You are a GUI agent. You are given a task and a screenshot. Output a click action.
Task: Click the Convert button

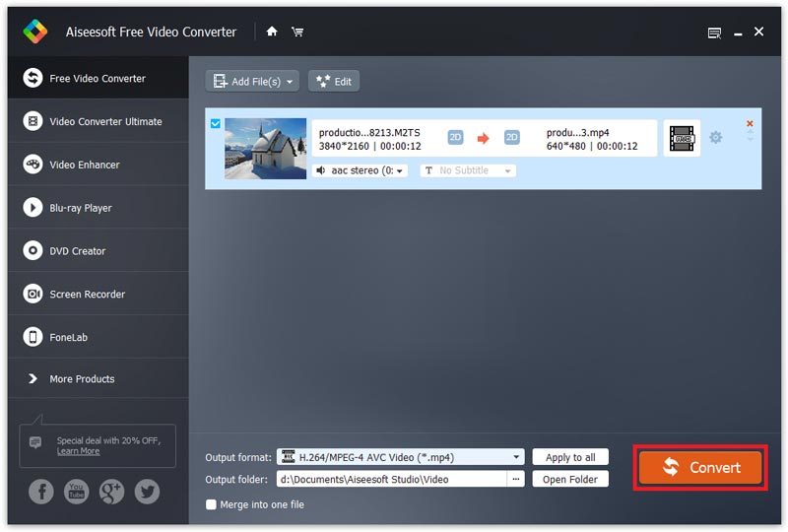(700, 468)
